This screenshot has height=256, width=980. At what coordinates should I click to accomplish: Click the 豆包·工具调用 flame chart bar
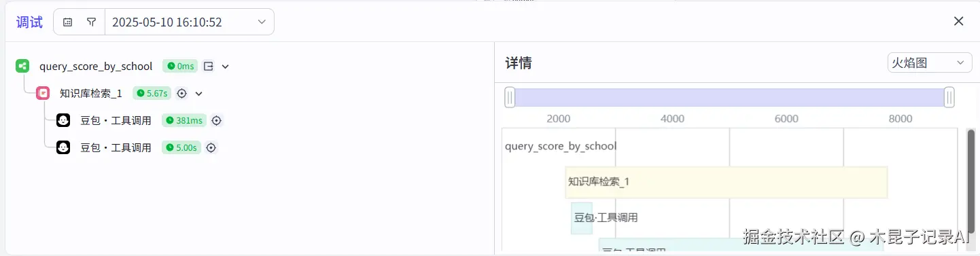tap(582, 218)
